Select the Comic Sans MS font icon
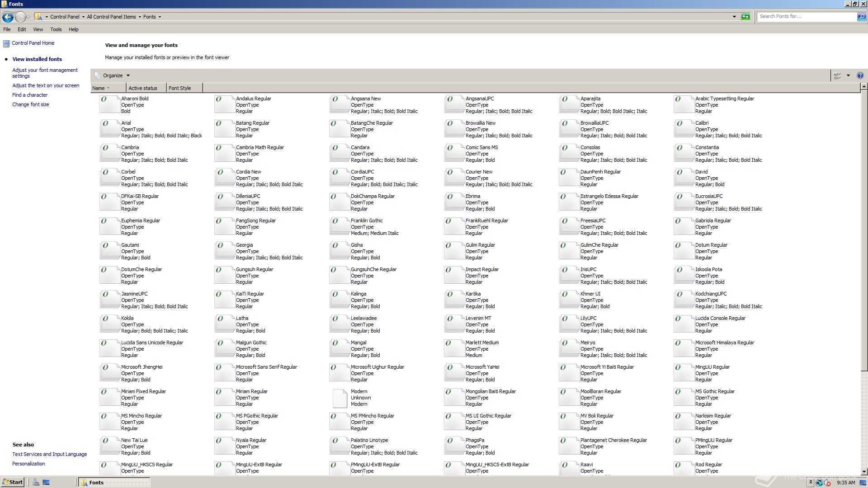Viewport: 868px width, 488px height. (x=454, y=153)
